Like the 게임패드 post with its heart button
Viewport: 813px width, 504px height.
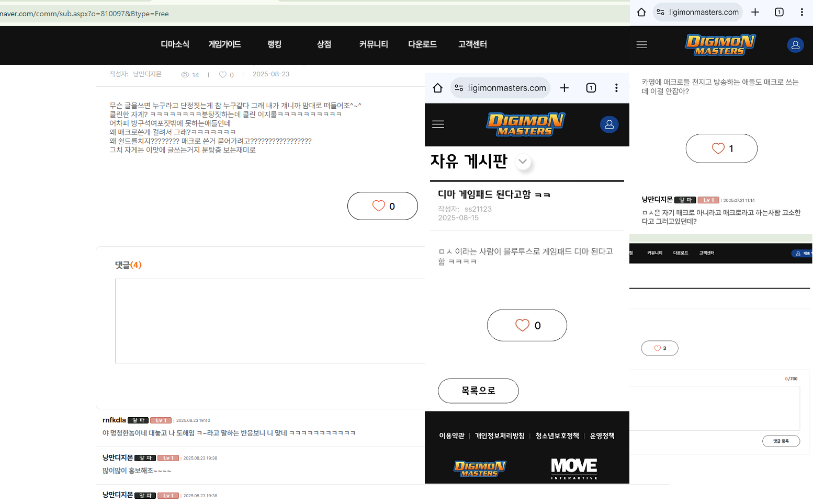(x=527, y=325)
